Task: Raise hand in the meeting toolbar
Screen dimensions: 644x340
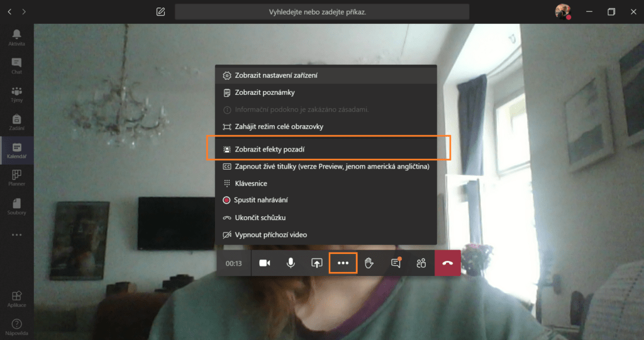Action: (369, 263)
